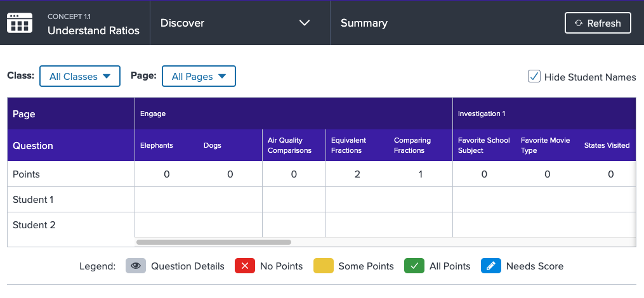
Task: Click the red X No Points icon
Action: 245,266
